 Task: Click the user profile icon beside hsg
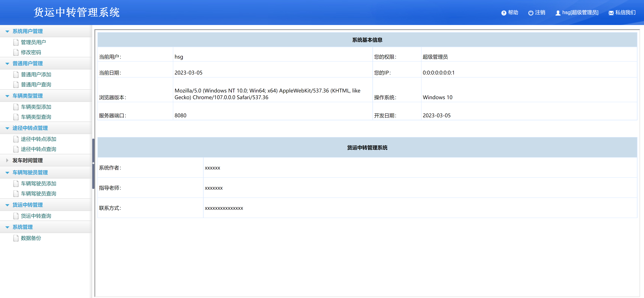click(x=558, y=13)
